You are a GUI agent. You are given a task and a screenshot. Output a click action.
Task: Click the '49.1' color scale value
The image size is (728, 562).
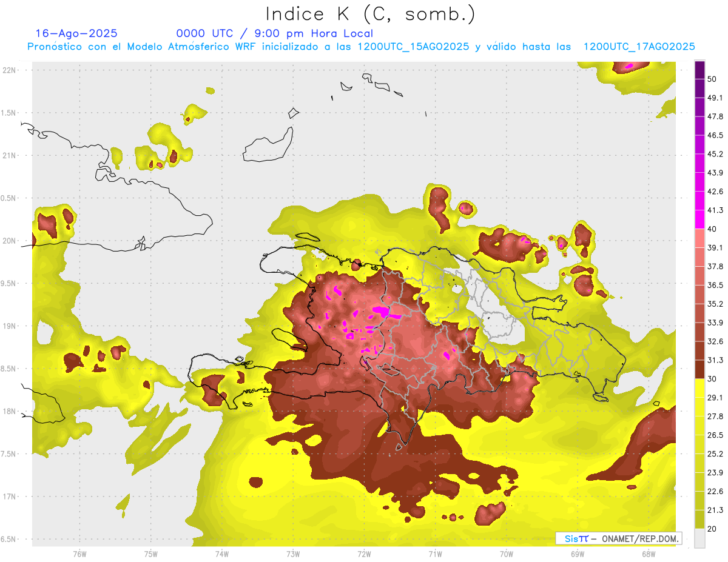(715, 98)
